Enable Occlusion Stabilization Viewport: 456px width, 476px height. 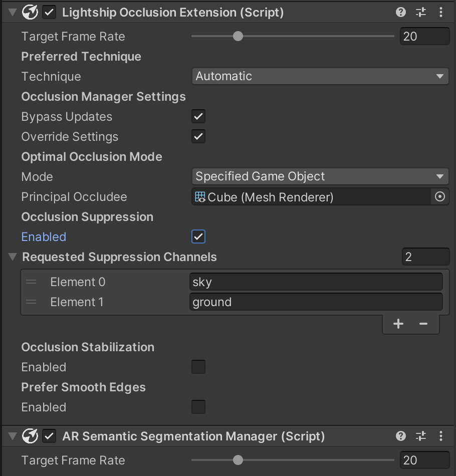[x=198, y=367]
